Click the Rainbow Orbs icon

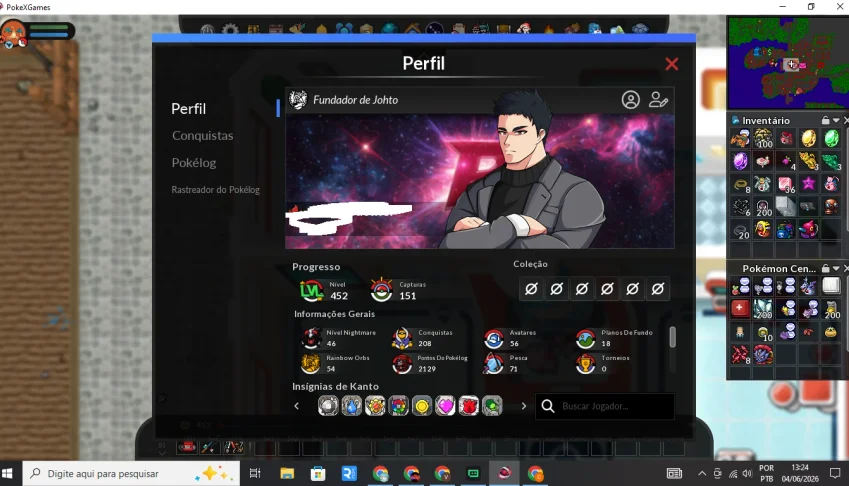(x=311, y=363)
